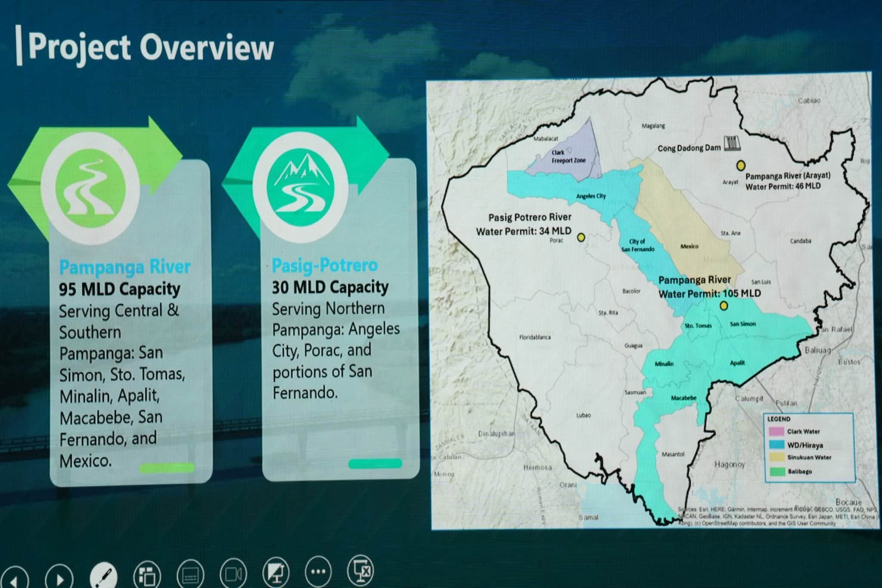The height and width of the screenshot is (588, 882).
Task: Click the City of San Fernando map label
Action: [638, 245]
